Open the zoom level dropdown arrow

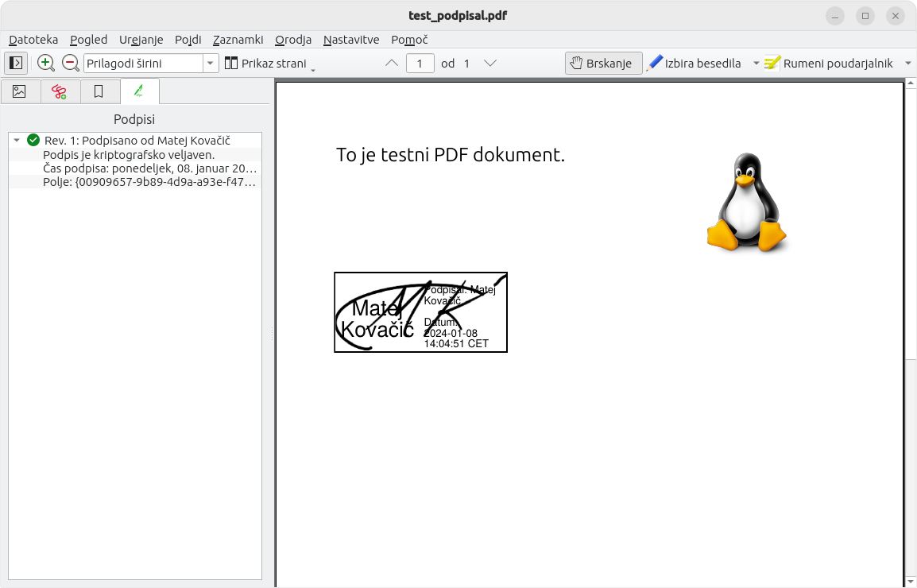click(x=211, y=64)
